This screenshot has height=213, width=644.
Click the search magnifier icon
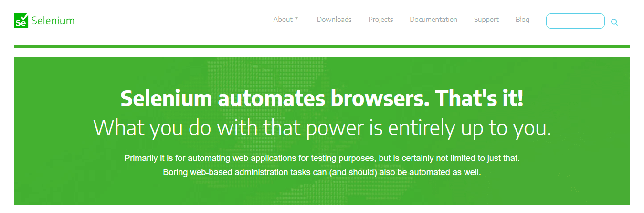[x=614, y=22]
